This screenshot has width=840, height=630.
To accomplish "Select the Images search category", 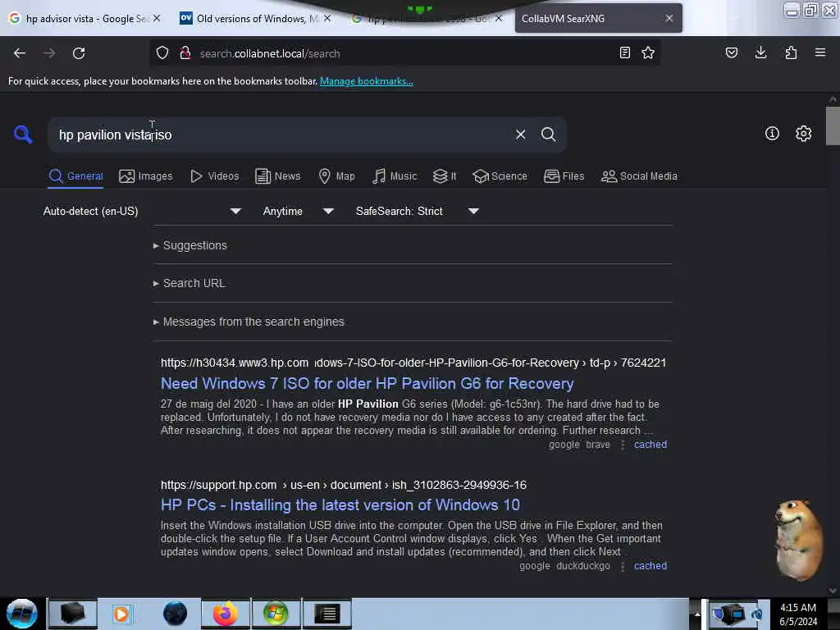I will (146, 176).
